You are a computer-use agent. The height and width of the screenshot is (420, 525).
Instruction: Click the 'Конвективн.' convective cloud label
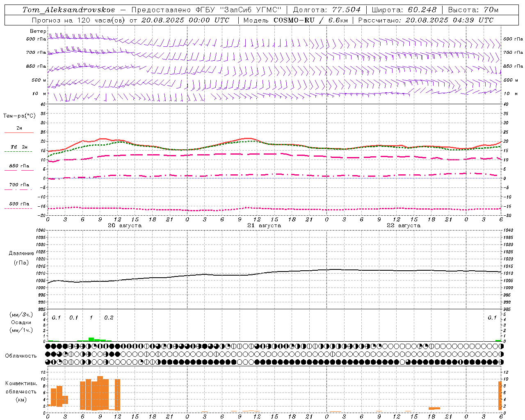click(21, 383)
